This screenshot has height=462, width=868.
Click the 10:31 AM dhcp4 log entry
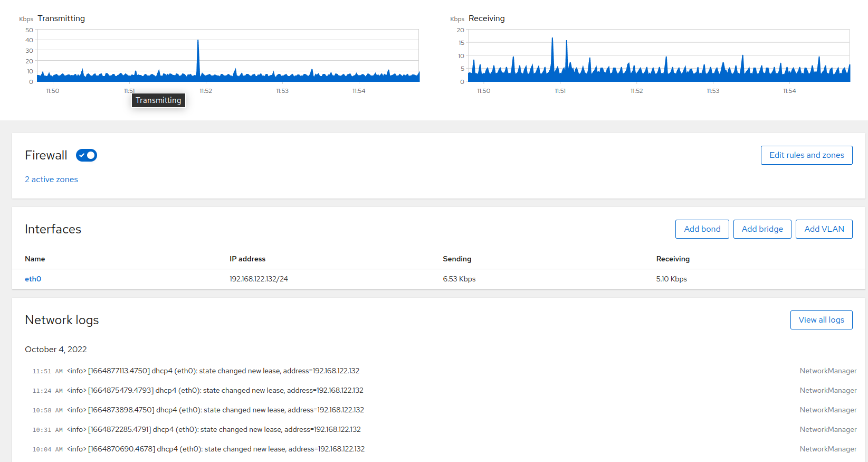(214, 430)
